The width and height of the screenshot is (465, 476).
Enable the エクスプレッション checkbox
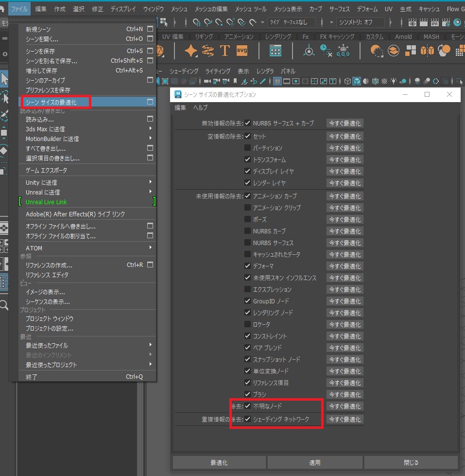(x=247, y=289)
